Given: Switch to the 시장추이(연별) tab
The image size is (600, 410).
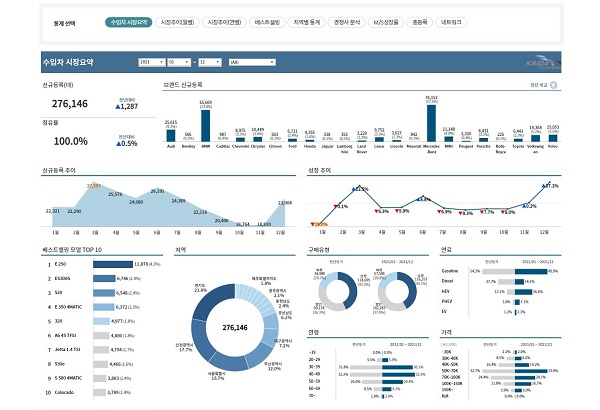Looking at the screenshot, I should 224,22.
